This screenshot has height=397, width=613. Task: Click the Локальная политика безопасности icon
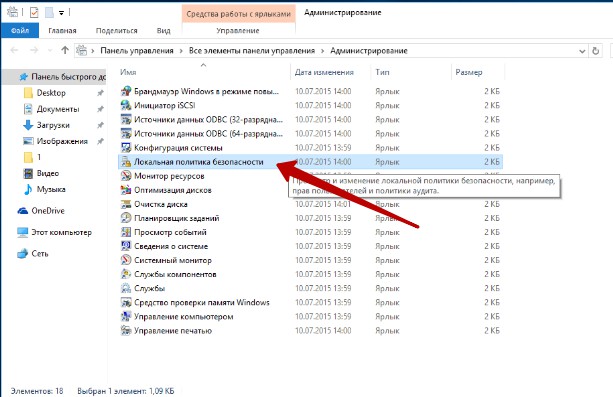pos(126,162)
